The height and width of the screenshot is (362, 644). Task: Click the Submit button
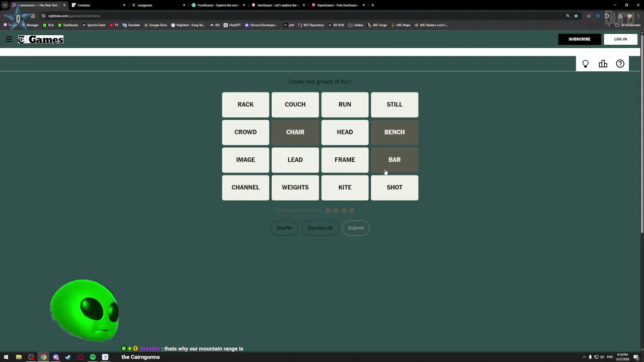pos(356,228)
